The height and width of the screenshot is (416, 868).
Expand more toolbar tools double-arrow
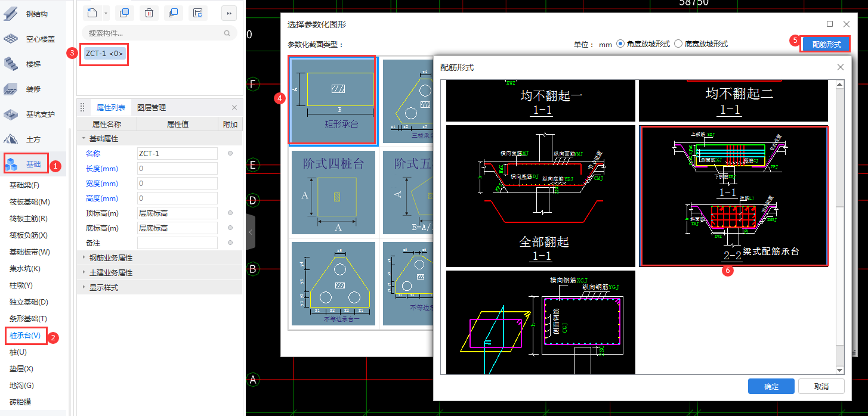pos(228,13)
